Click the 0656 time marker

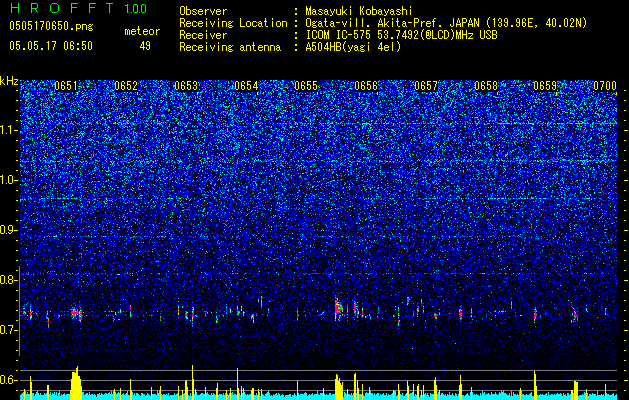[366, 86]
